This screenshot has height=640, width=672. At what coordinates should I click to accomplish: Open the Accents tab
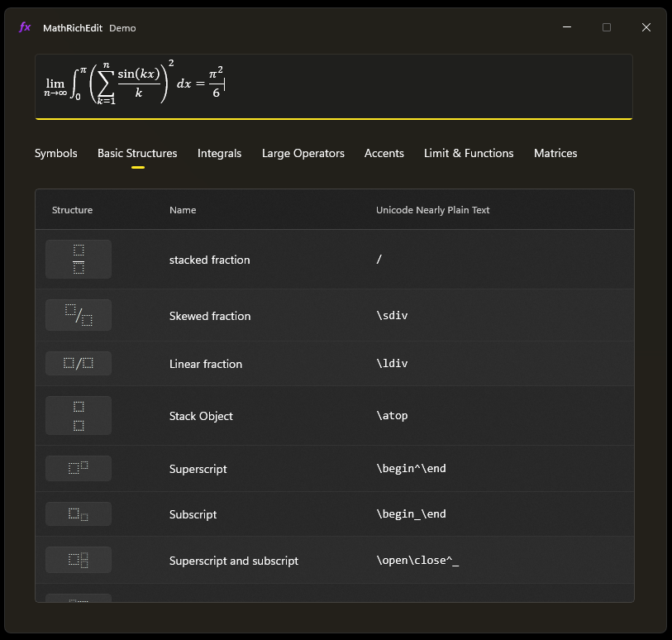(384, 153)
